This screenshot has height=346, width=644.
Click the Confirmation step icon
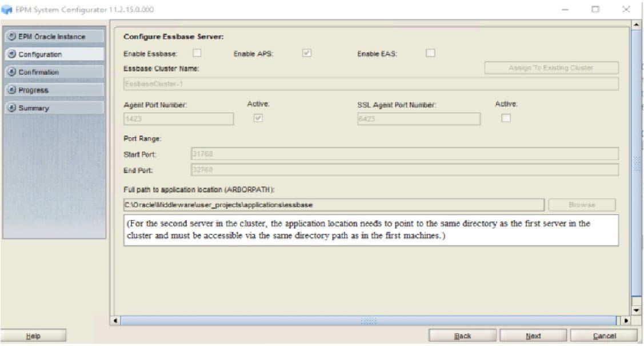point(12,72)
